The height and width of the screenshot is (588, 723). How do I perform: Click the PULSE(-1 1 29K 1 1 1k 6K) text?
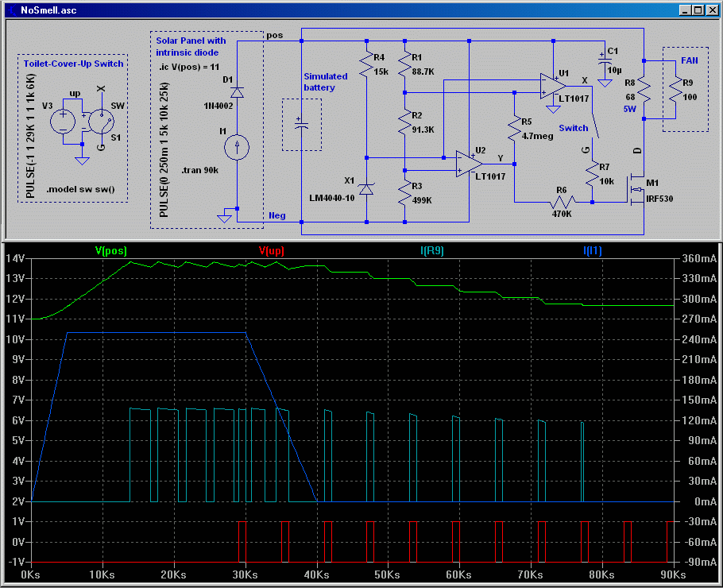pyautogui.click(x=30, y=136)
